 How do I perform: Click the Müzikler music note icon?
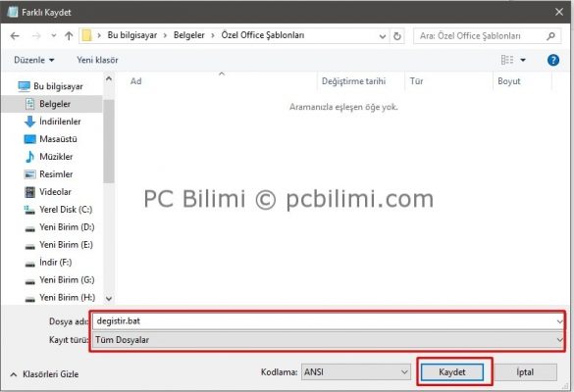[29, 157]
